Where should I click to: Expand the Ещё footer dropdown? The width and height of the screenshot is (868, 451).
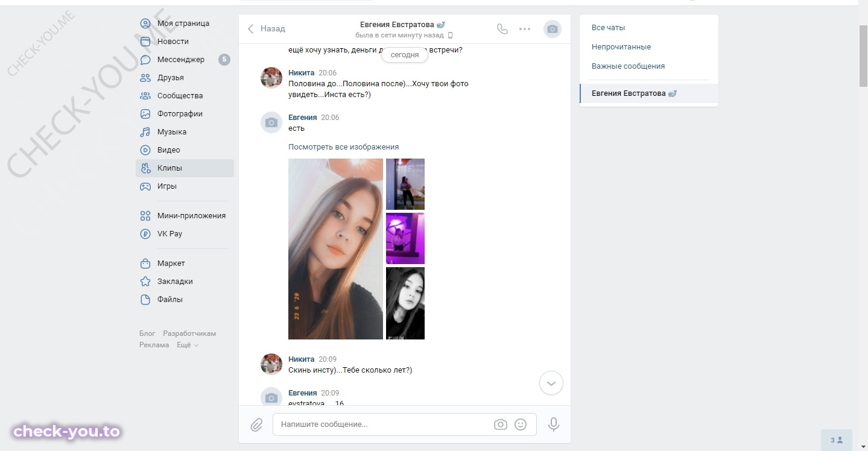pyautogui.click(x=188, y=345)
